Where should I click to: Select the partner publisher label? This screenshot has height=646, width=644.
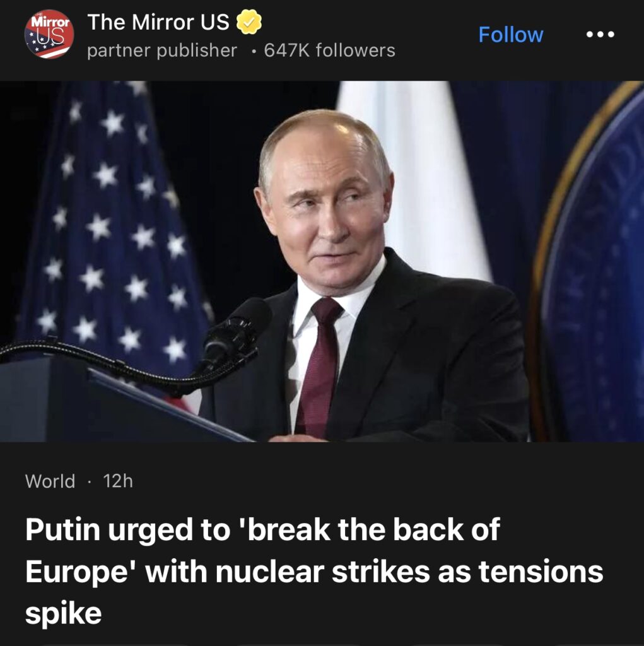pos(162,50)
